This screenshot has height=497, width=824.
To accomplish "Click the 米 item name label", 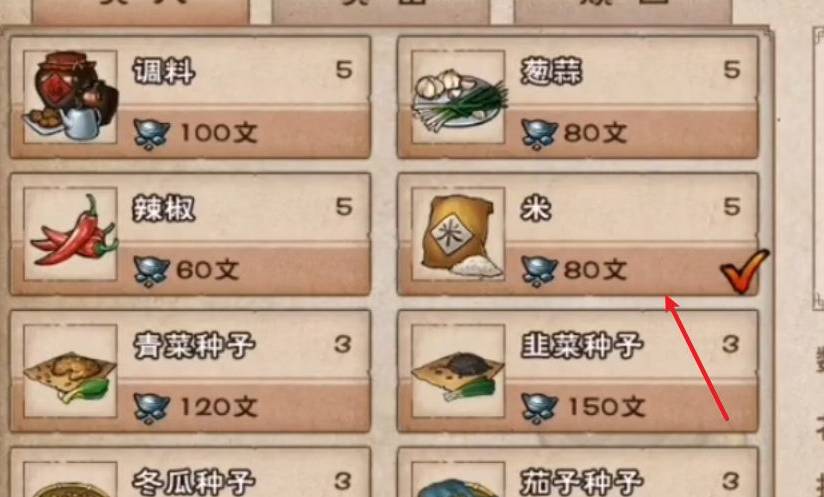I will point(536,208).
